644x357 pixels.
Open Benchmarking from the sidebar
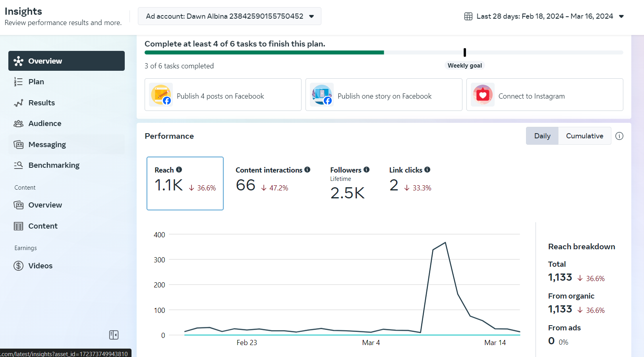[x=54, y=165]
